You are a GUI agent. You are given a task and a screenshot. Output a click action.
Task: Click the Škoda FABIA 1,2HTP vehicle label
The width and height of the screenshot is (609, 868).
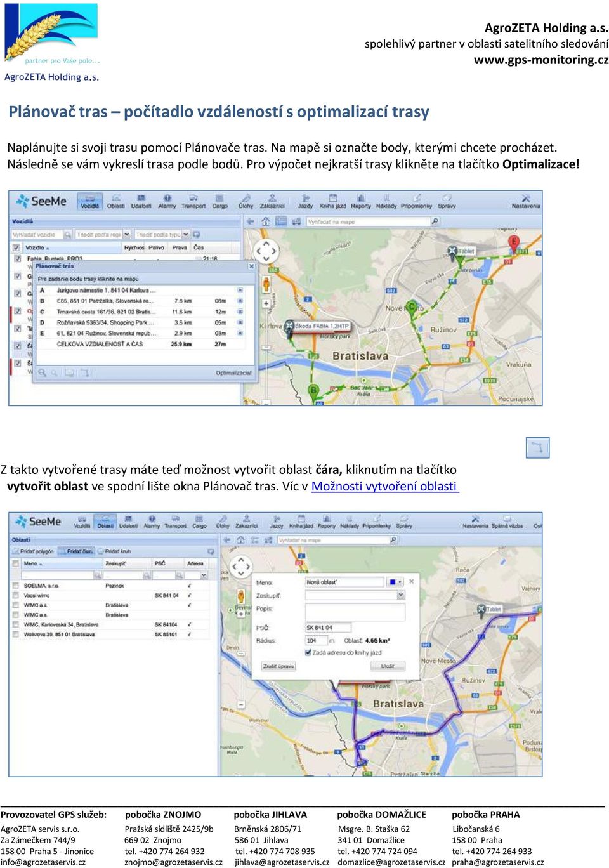[321, 326]
